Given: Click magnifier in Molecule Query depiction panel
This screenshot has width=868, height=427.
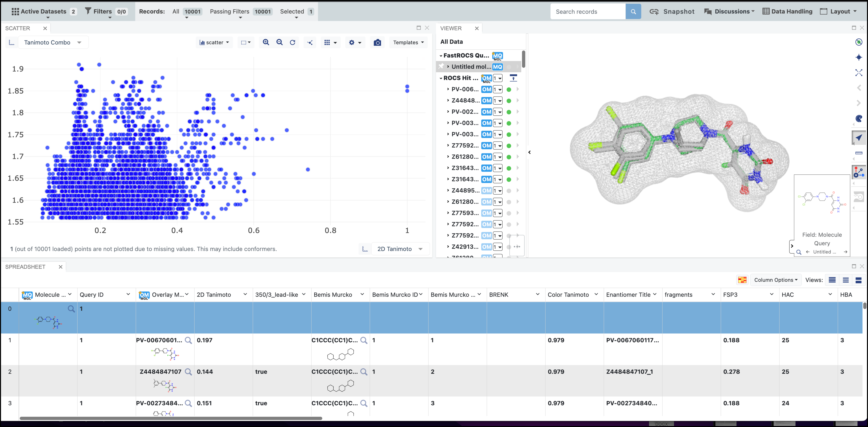Looking at the screenshot, I should point(798,252).
